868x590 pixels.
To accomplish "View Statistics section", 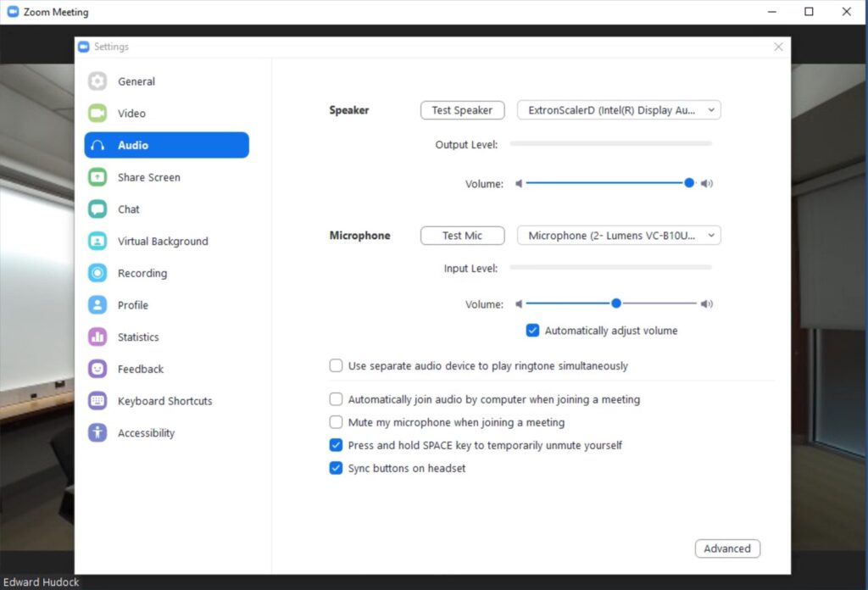I will [x=167, y=337].
